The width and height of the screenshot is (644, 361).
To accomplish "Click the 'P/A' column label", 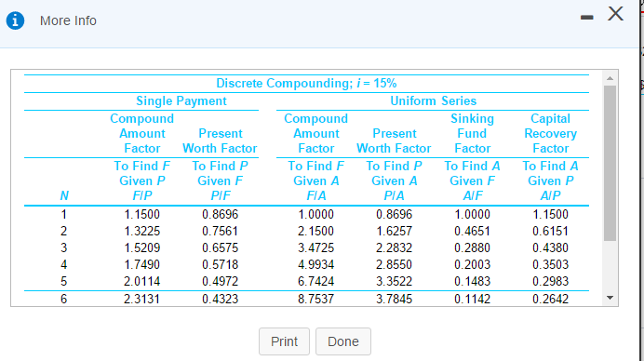I will 395,195.
